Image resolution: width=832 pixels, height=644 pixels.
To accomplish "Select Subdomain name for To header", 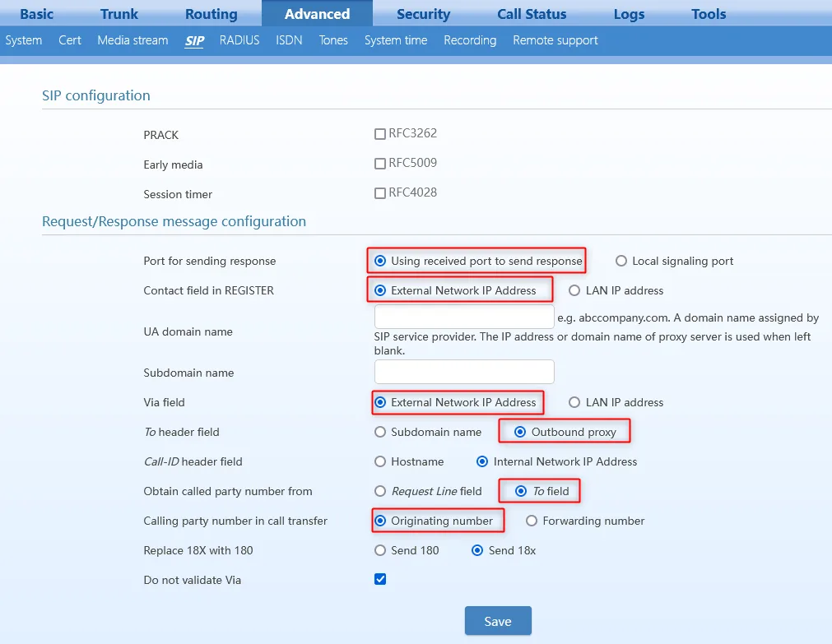I will click(x=380, y=432).
